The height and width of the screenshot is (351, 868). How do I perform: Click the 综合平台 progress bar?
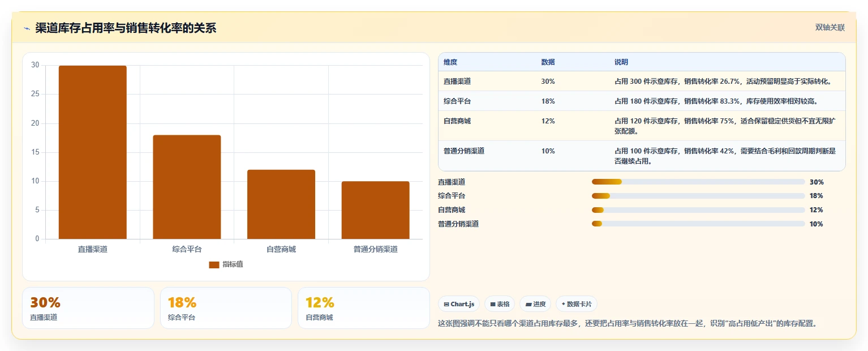(x=698, y=196)
